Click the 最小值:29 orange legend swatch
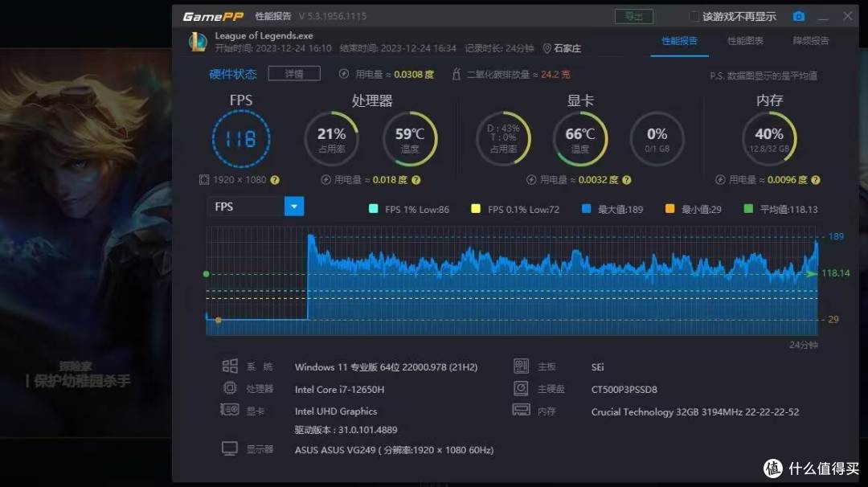Screen dimensions: 868x487 click(669, 209)
